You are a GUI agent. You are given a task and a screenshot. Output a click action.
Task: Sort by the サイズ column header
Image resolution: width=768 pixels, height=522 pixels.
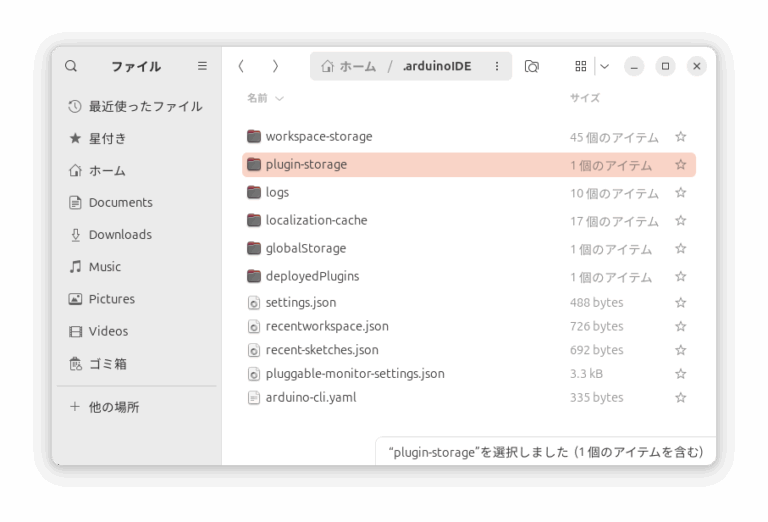[584, 98]
